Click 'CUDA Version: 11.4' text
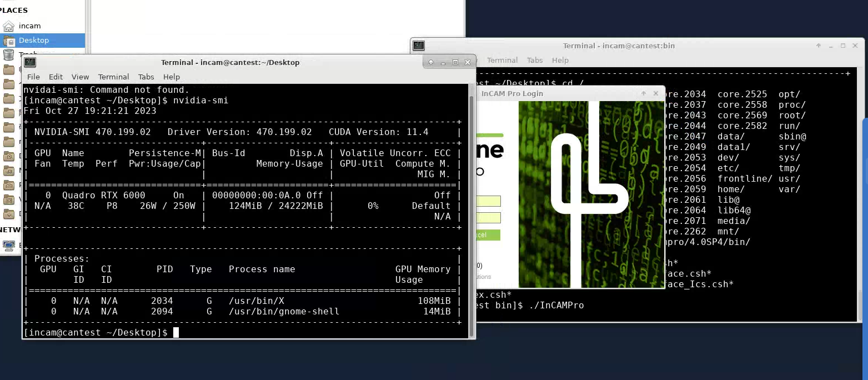This screenshot has height=380, width=868. coord(378,132)
